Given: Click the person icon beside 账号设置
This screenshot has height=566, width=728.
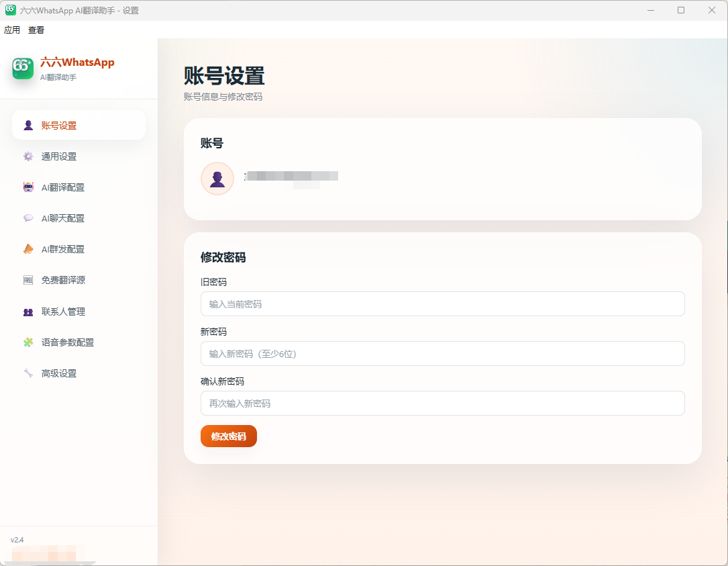Looking at the screenshot, I should pyautogui.click(x=28, y=126).
